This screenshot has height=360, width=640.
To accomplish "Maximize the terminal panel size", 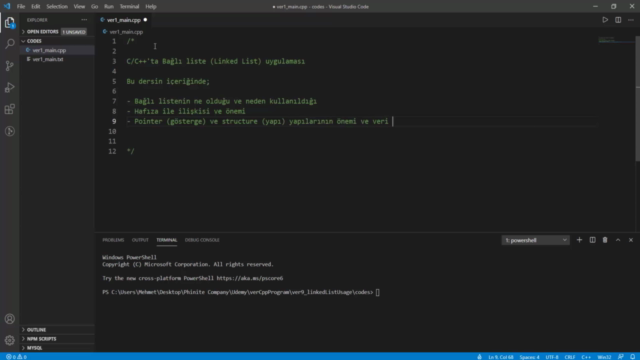I will click(618, 240).
